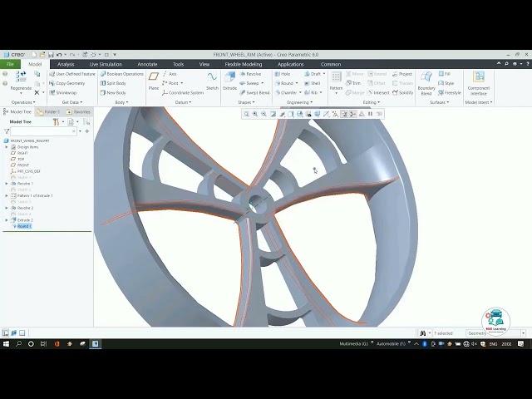Select the Revolve tool
This screenshot has width=532, height=399.
coord(250,74)
